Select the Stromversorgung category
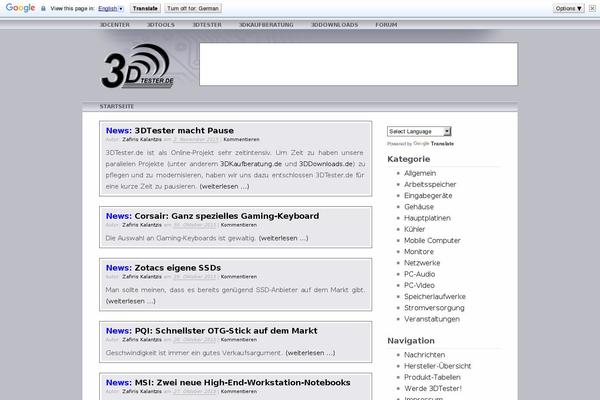The height and width of the screenshot is (400, 600). click(434, 308)
